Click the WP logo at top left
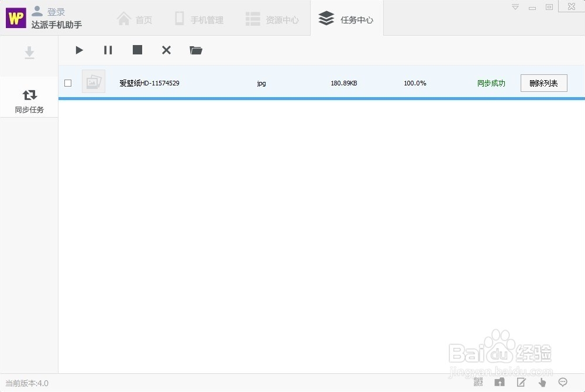The height and width of the screenshot is (392, 585). (x=15, y=18)
